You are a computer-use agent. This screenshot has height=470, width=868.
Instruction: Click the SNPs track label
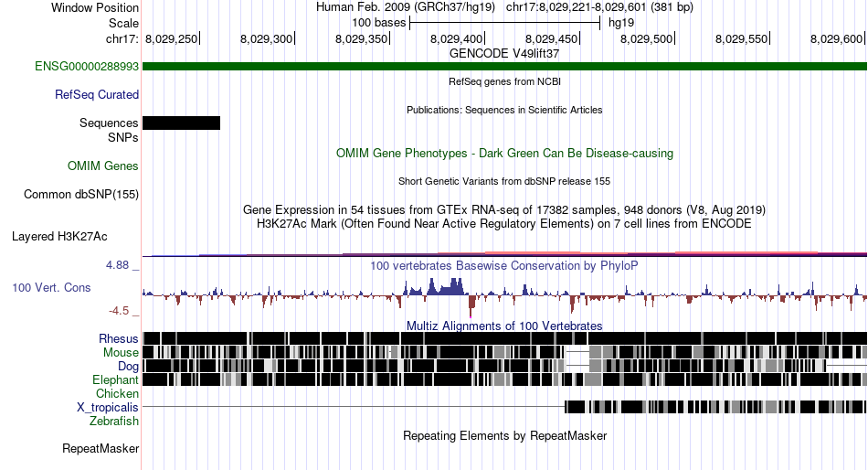[x=123, y=137]
